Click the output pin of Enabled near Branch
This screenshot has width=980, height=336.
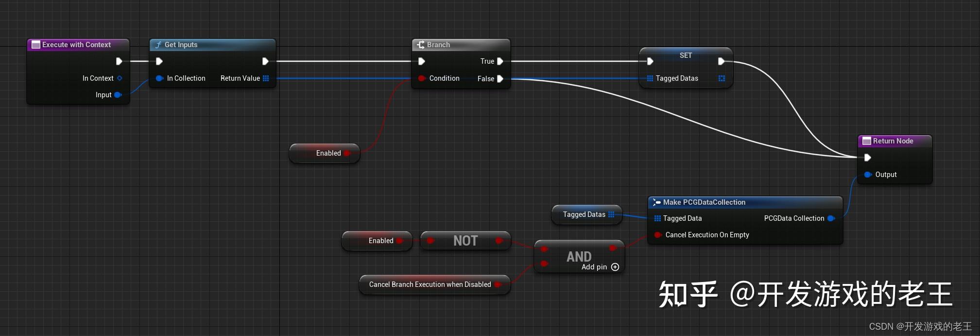pos(347,153)
